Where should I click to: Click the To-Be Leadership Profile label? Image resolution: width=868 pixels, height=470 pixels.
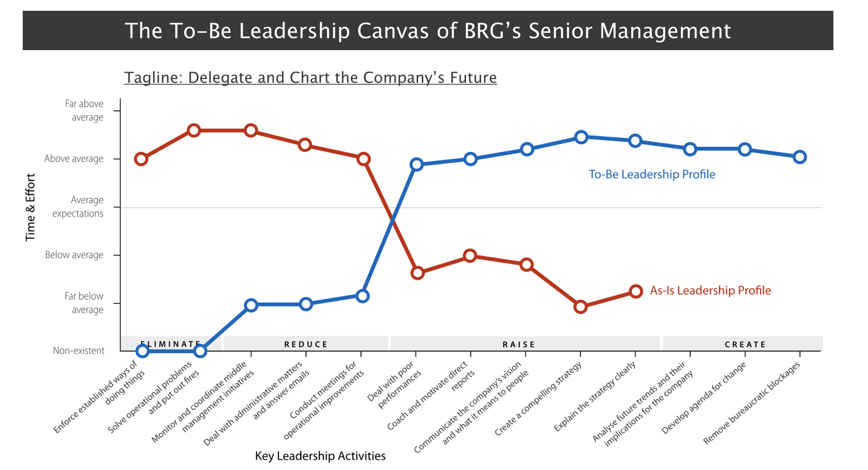click(x=652, y=174)
